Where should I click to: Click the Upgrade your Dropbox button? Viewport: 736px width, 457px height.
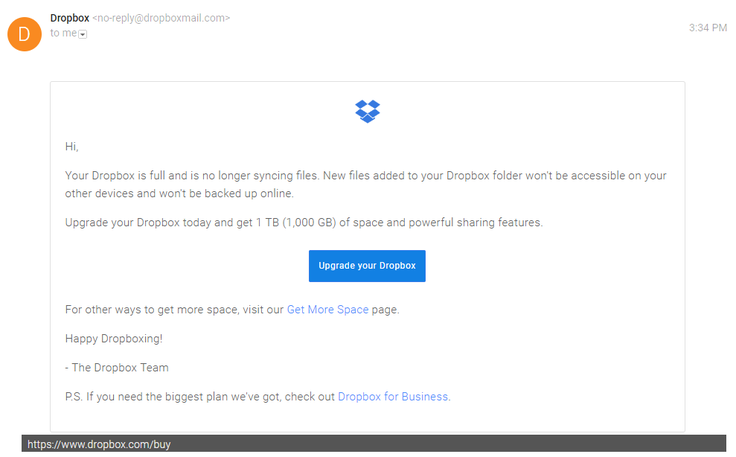[367, 266]
